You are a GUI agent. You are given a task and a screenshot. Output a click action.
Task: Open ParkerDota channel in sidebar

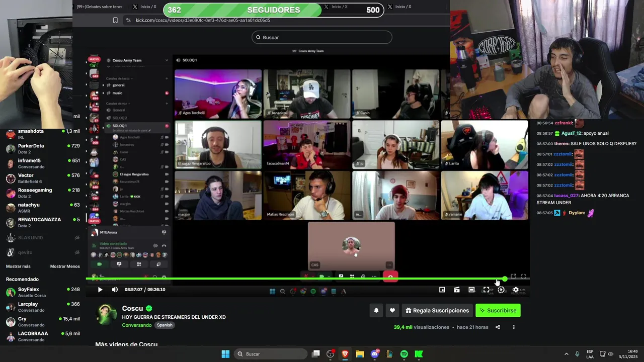coord(43,149)
